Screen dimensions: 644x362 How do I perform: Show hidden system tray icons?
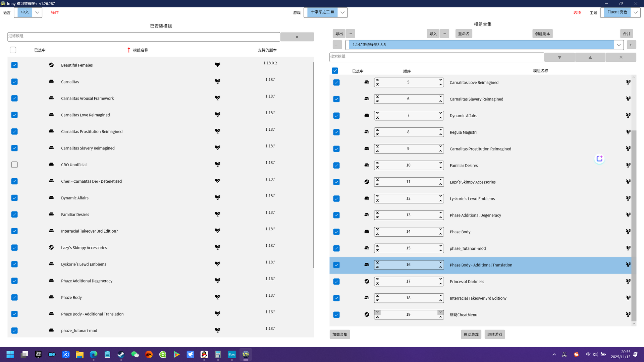pyautogui.click(x=554, y=354)
